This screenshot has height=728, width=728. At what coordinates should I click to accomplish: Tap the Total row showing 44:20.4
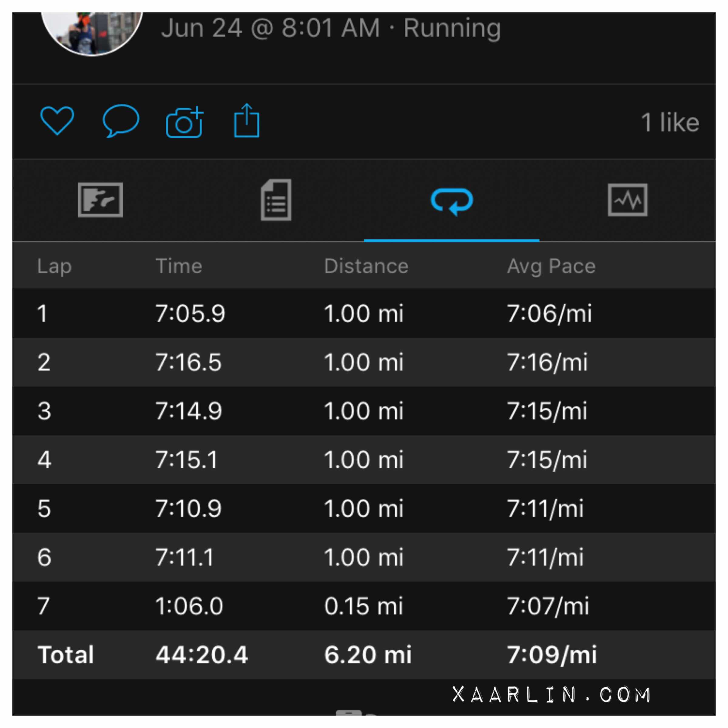coord(364,655)
